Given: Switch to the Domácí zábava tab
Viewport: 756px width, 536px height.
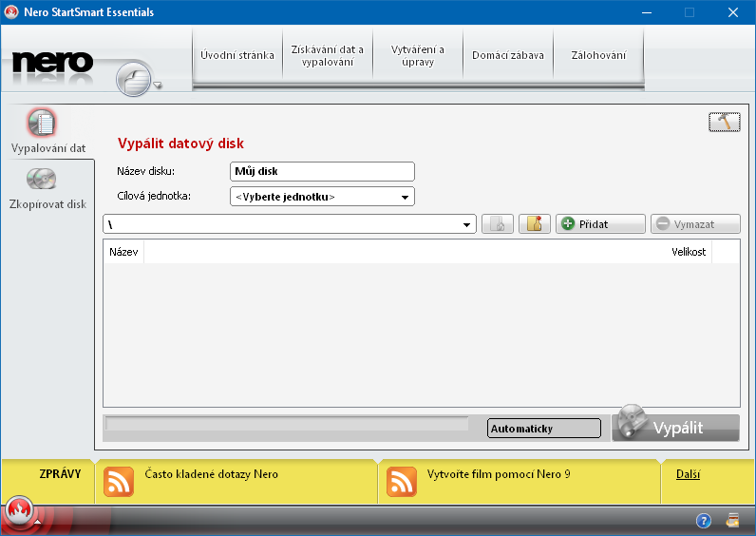Looking at the screenshot, I should click(508, 55).
